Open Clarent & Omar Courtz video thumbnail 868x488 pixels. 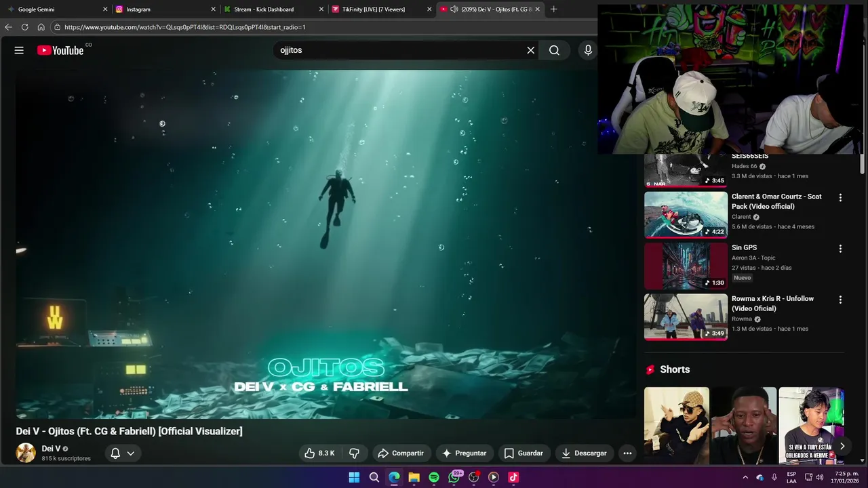(686, 215)
